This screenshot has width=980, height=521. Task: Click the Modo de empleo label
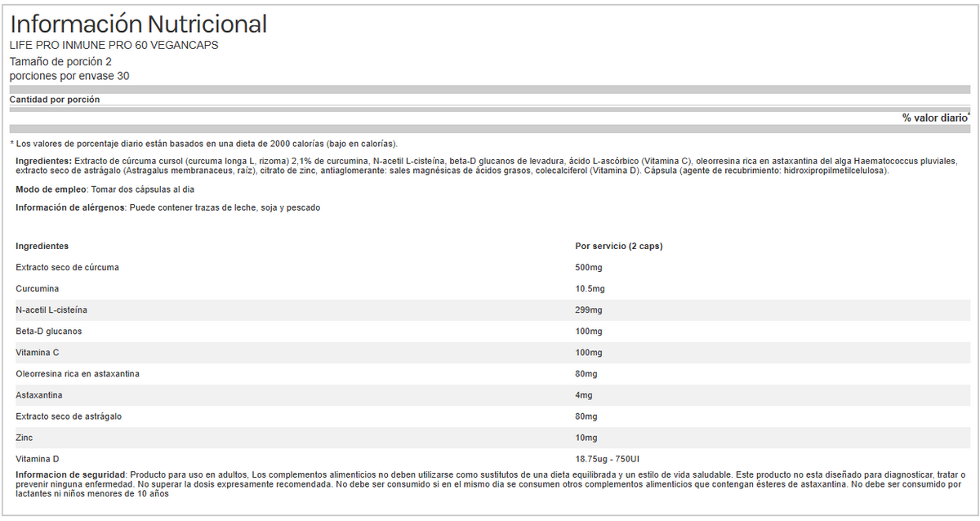pos(46,189)
